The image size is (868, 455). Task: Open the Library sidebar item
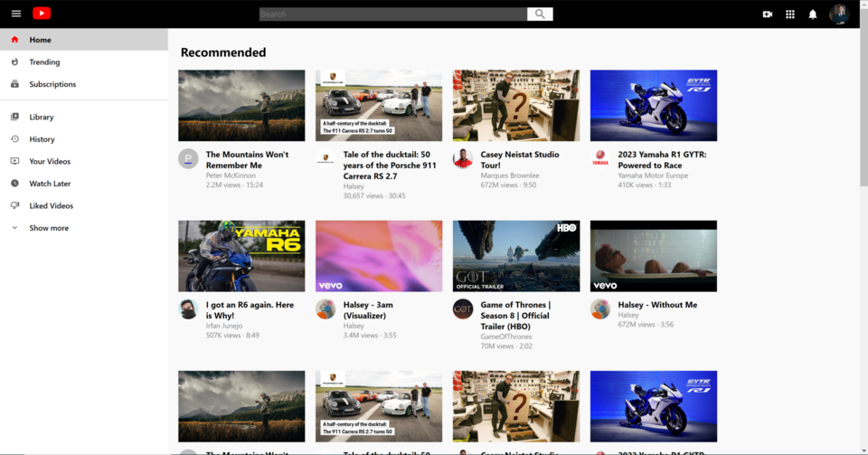tap(41, 118)
